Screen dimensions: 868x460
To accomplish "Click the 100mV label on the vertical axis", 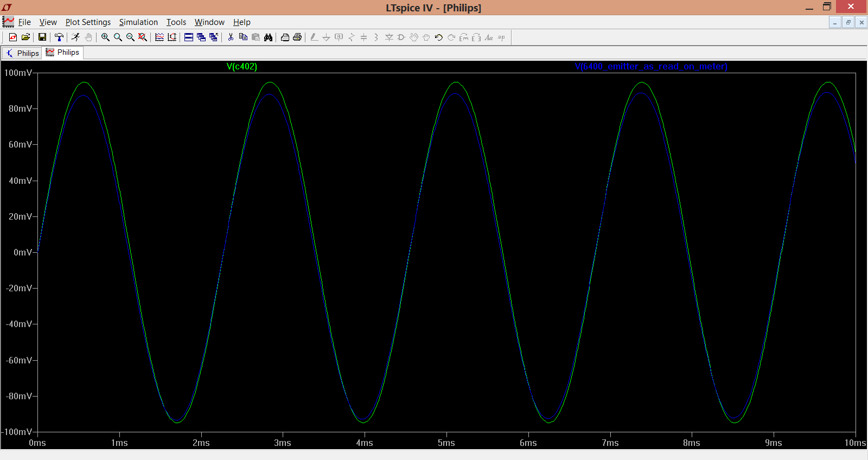I will pos(18,73).
